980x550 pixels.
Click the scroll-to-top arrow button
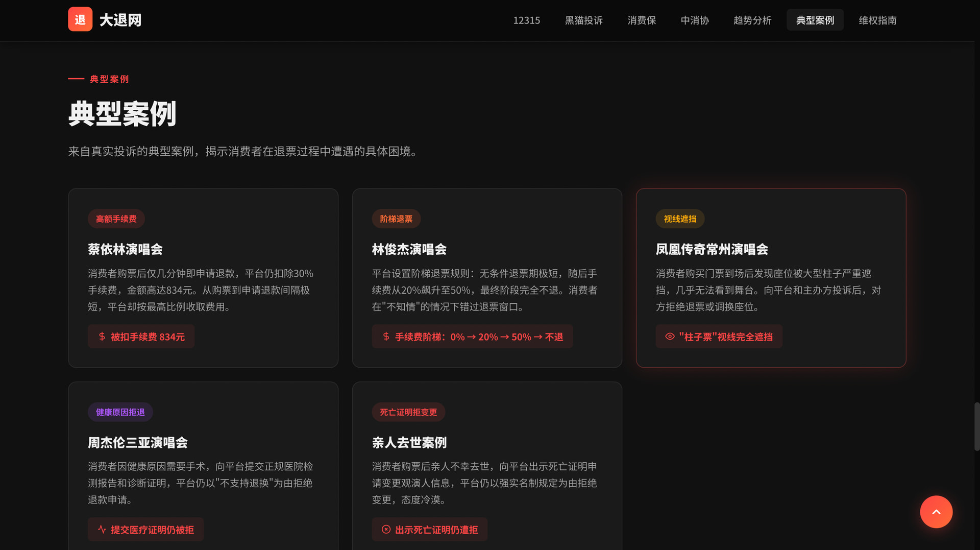pos(936,512)
